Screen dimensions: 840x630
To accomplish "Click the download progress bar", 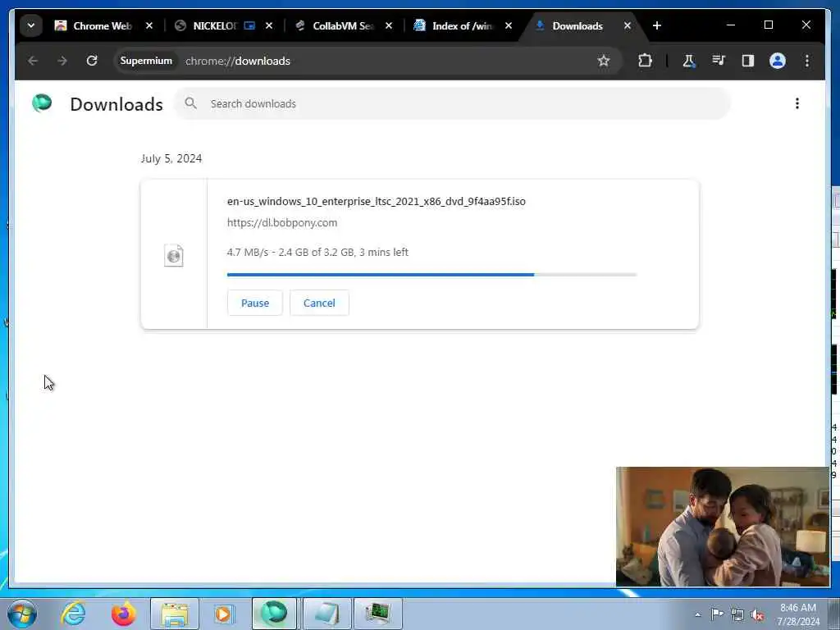I will click(x=431, y=275).
